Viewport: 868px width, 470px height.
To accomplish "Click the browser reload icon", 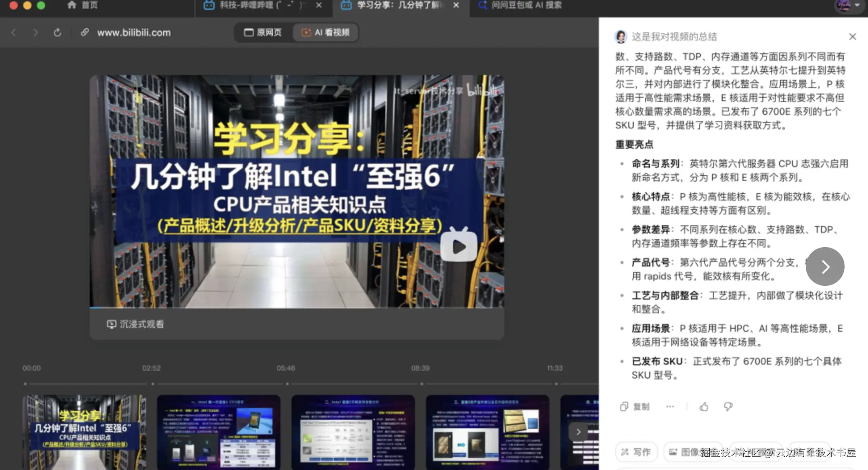I will [57, 32].
